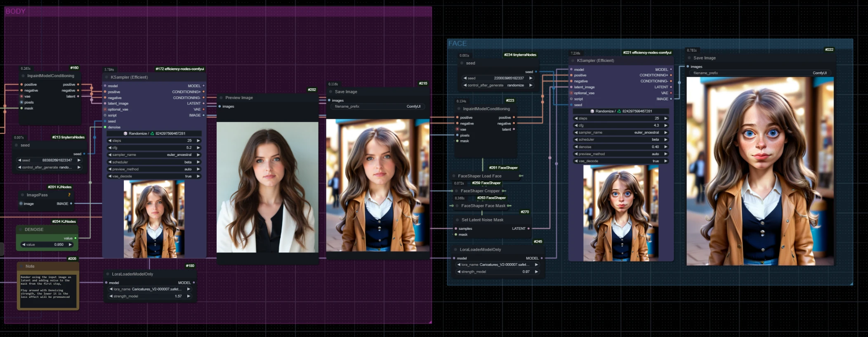Click the LATENT output port on Set Latent Noise Mask

coord(528,229)
